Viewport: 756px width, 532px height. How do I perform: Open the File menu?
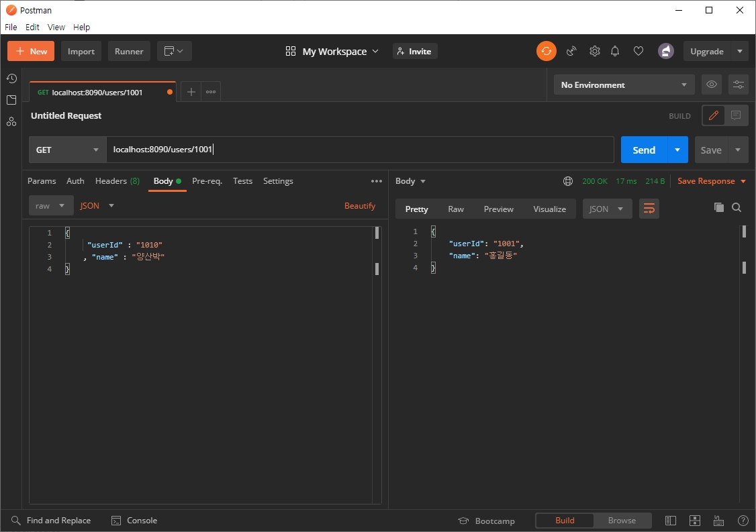click(x=11, y=27)
